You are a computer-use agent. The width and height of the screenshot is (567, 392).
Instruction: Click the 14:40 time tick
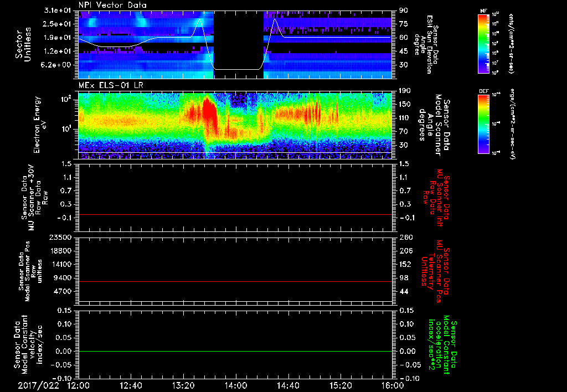tap(288, 385)
